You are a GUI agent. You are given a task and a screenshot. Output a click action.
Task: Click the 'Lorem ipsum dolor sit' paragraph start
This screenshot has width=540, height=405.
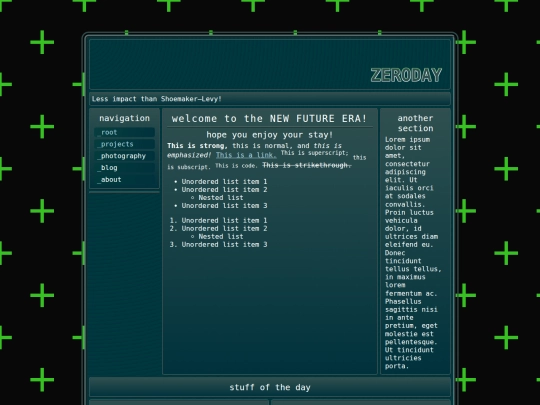tap(407, 144)
